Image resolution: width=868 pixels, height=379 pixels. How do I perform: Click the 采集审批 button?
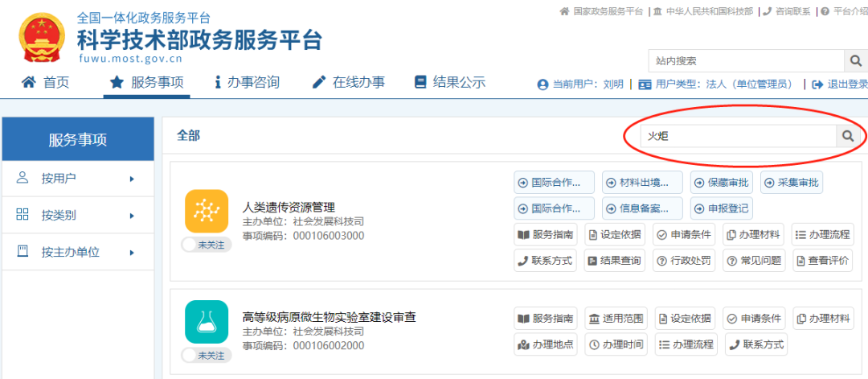[x=792, y=183]
